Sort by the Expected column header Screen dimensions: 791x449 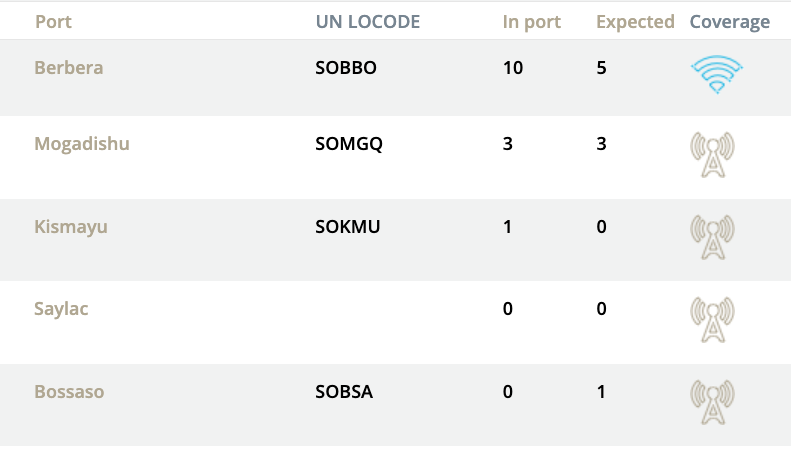(635, 22)
